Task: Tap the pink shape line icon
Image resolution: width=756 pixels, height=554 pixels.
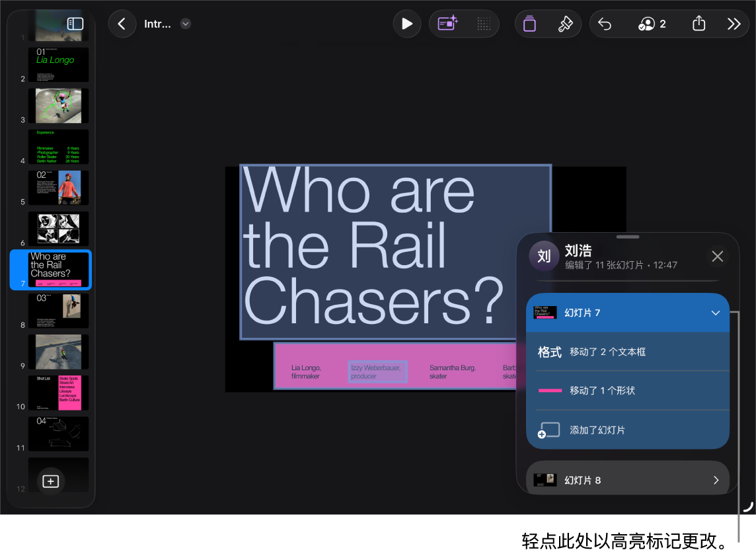Action: coord(550,391)
